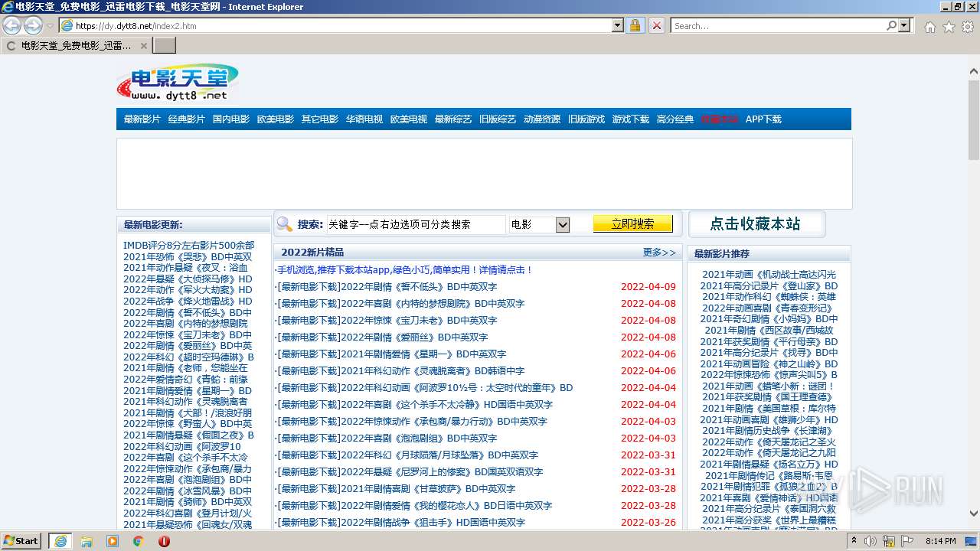Click the 8:14 PM clock in tray

[x=941, y=541]
